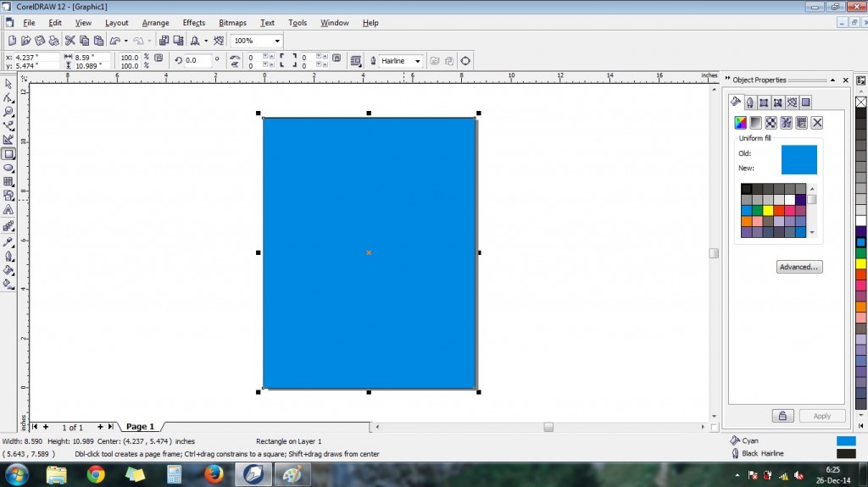Click the Wrap paragraph text icon
The width and height of the screenshot is (868, 487).
(x=356, y=61)
